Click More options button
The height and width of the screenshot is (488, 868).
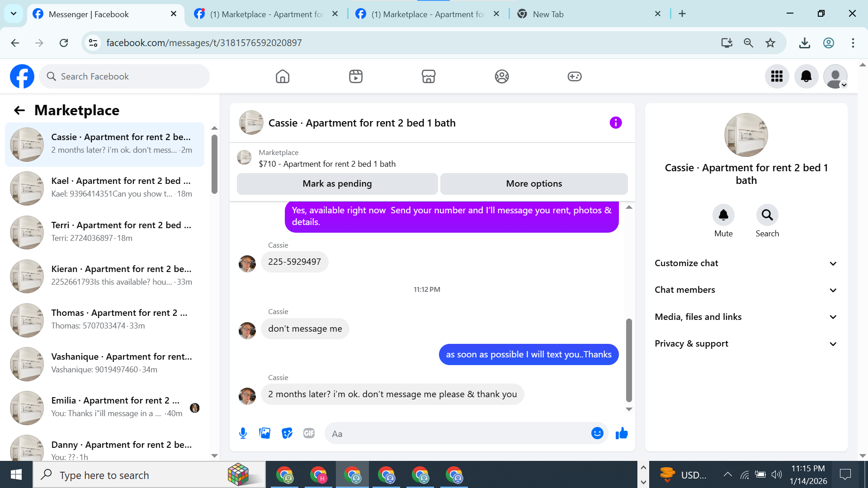coord(534,184)
